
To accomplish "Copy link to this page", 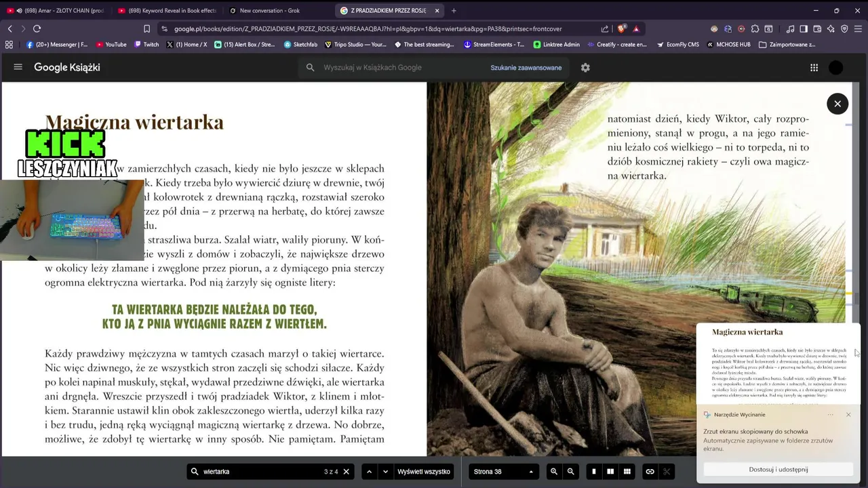I will click(x=650, y=472).
